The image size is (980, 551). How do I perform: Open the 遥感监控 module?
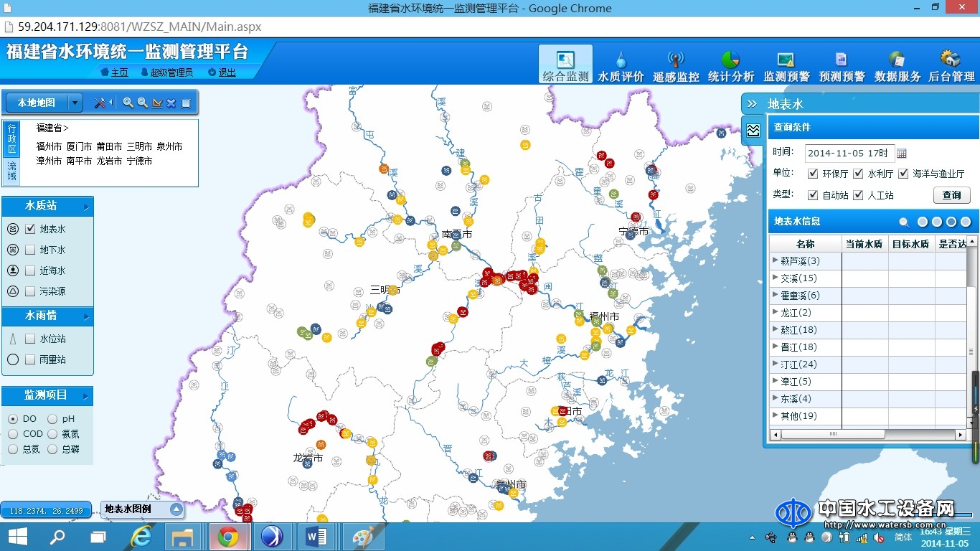pyautogui.click(x=675, y=66)
